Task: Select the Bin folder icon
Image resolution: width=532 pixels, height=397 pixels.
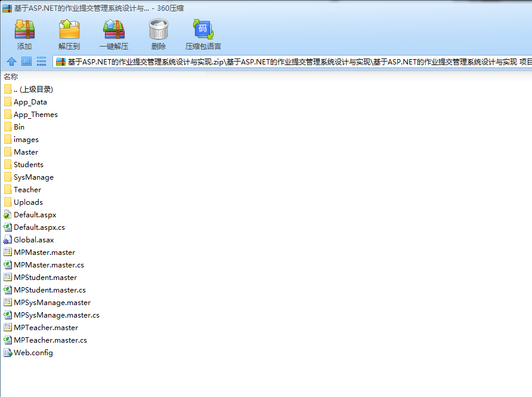Action: coord(8,127)
